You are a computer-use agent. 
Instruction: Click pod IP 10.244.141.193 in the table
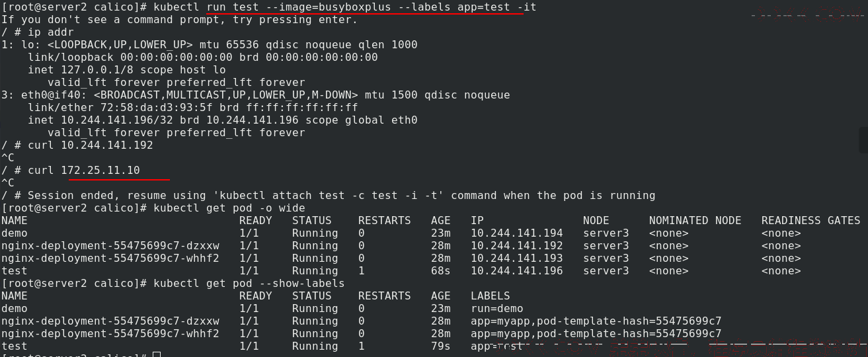point(517,258)
